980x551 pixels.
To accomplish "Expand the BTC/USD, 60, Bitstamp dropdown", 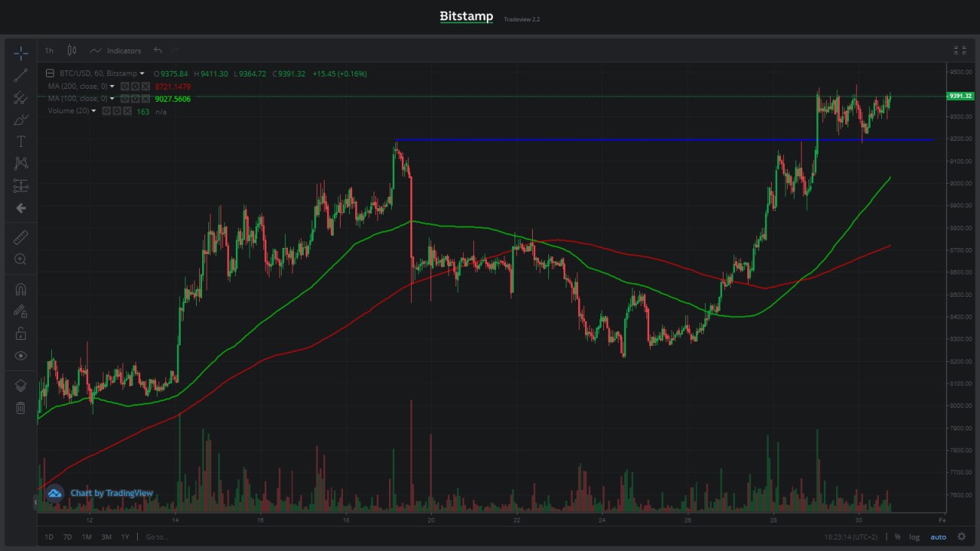I will [142, 74].
